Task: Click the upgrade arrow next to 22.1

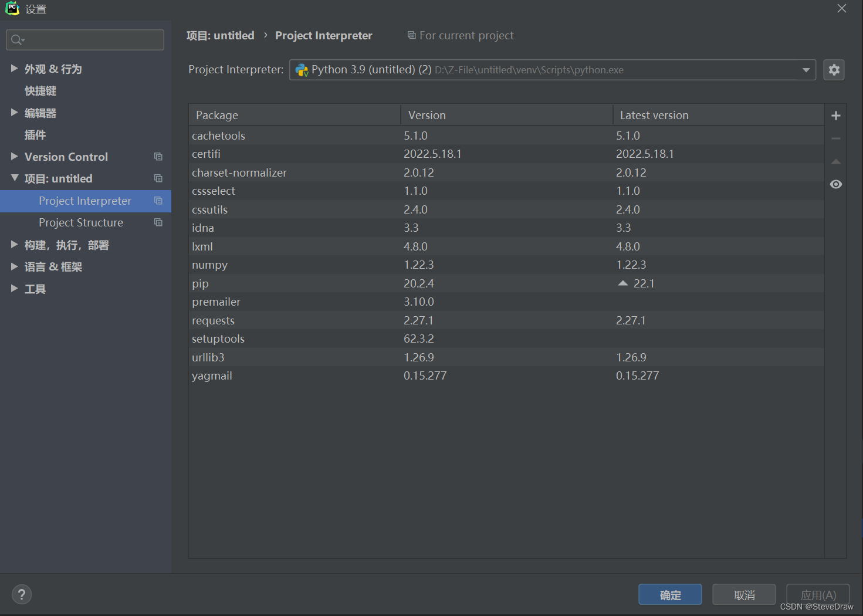Action: [x=623, y=283]
